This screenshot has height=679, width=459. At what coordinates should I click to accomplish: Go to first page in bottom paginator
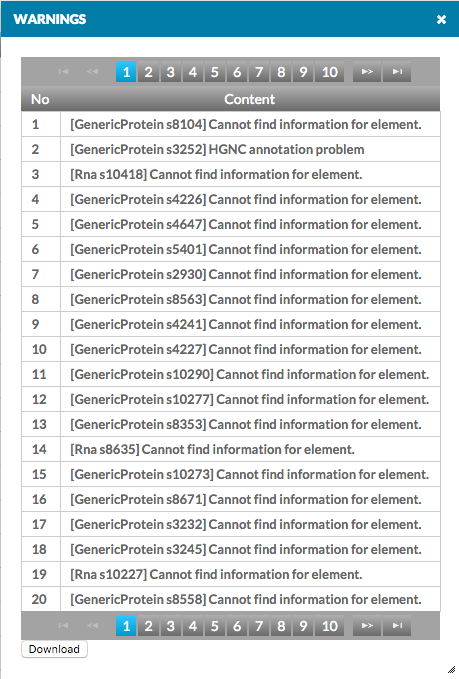[x=63, y=625]
